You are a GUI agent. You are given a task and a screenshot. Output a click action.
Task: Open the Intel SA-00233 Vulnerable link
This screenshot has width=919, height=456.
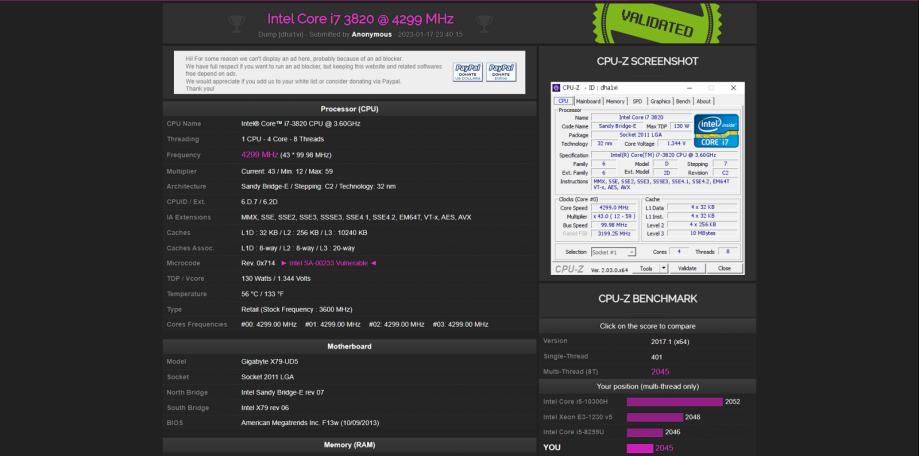pyautogui.click(x=329, y=263)
